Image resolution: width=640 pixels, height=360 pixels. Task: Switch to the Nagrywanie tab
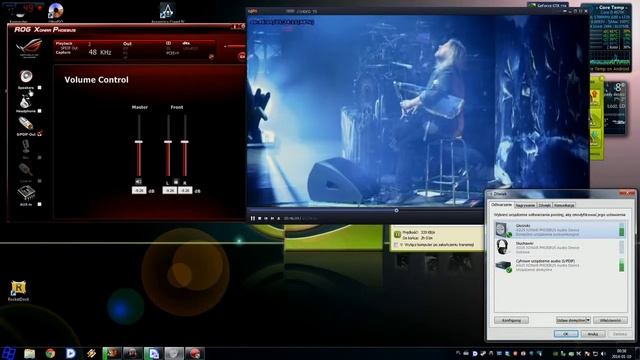(525, 205)
